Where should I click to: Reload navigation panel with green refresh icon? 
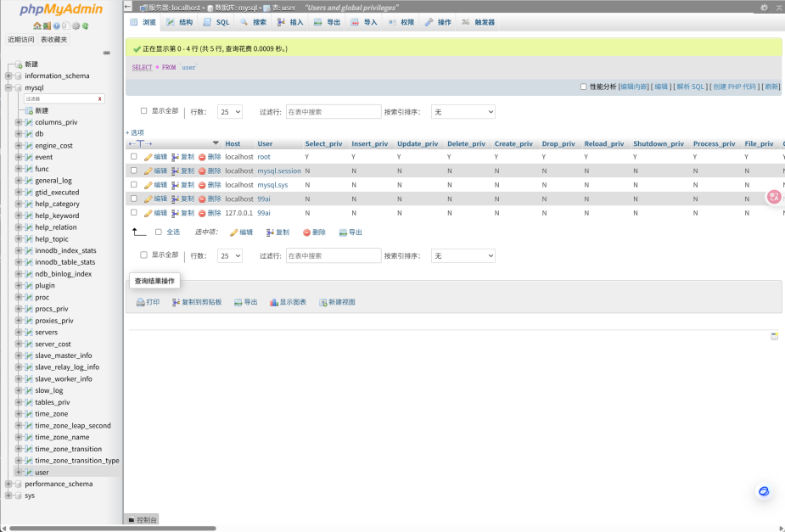pyautogui.click(x=86, y=26)
